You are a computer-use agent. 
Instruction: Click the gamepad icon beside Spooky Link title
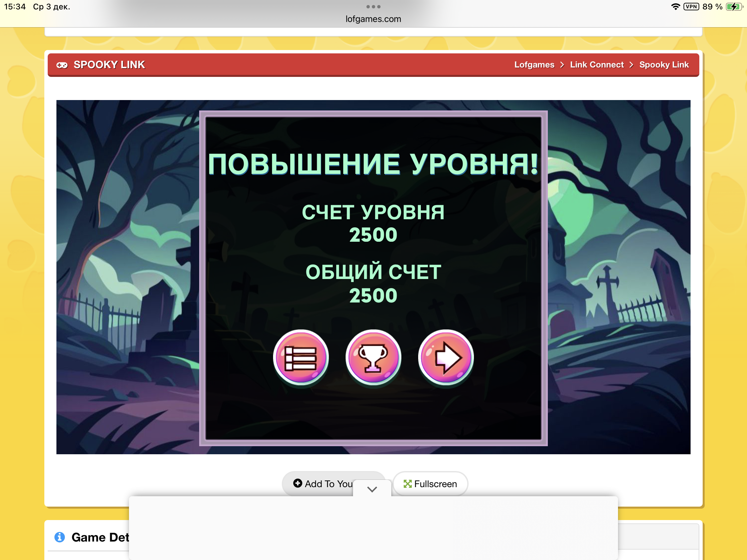[x=62, y=65]
